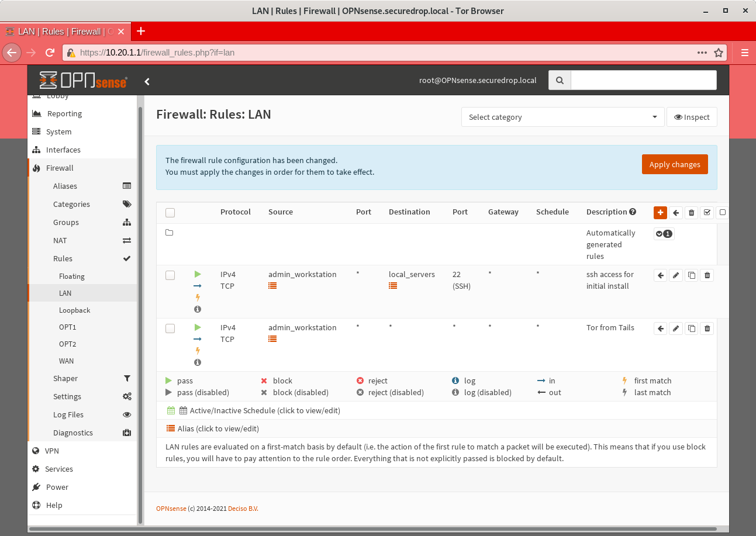The height and width of the screenshot is (536, 756).
Task: Click the search magnifier in the OPNsense header
Action: (559, 80)
